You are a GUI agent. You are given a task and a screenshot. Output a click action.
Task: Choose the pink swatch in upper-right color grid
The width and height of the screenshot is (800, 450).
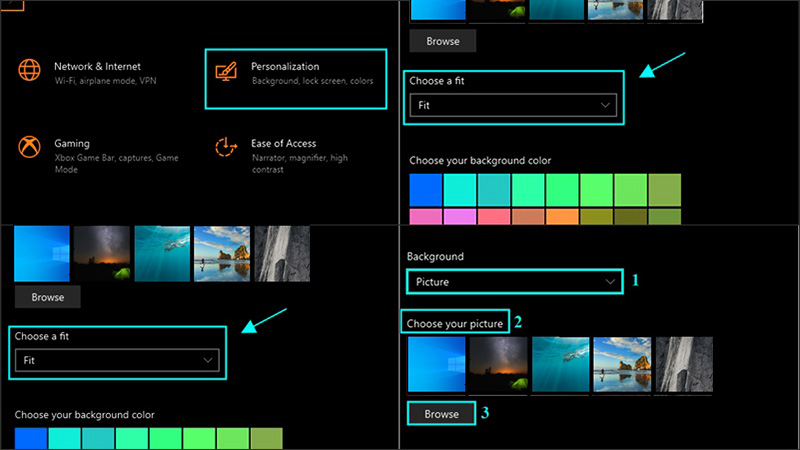click(426, 216)
